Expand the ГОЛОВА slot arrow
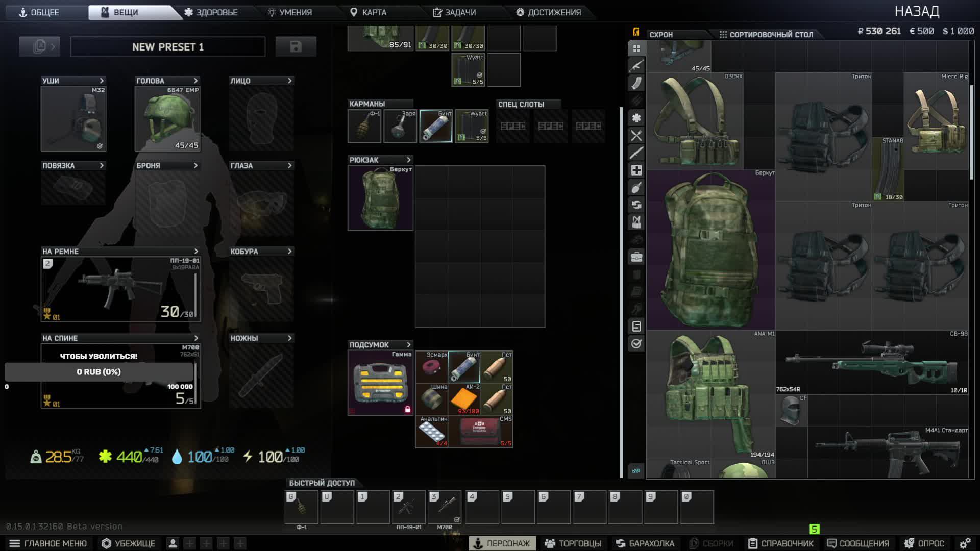This screenshot has height=551, width=980. 195,81
